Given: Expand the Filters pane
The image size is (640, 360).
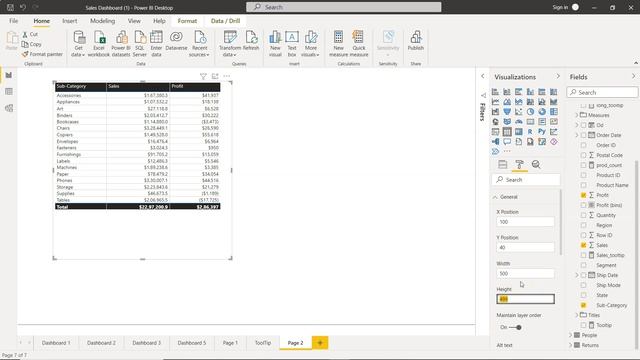Looking at the screenshot, I should [483, 76].
